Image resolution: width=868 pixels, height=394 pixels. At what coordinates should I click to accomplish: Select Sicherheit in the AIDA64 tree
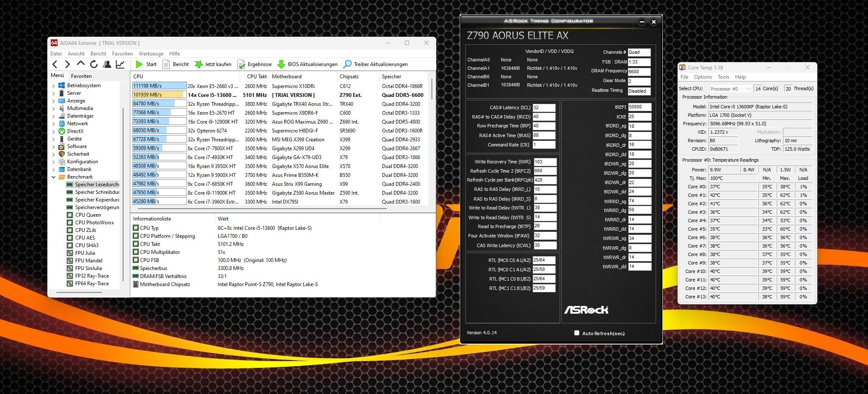74,154
